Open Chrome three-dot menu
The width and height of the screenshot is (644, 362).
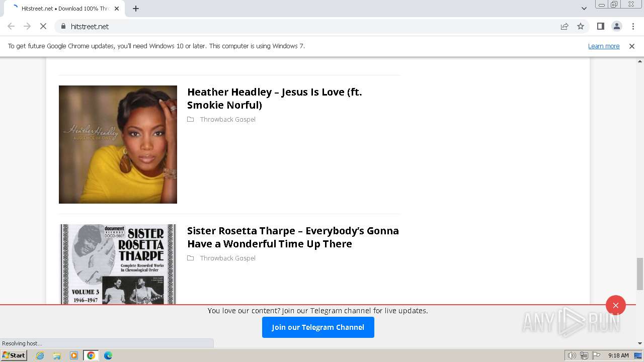(x=633, y=26)
